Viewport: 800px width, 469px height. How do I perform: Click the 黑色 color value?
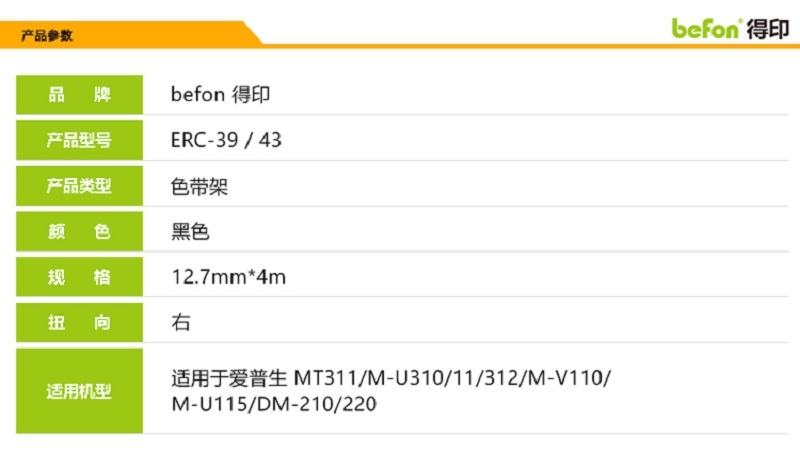tap(190, 232)
